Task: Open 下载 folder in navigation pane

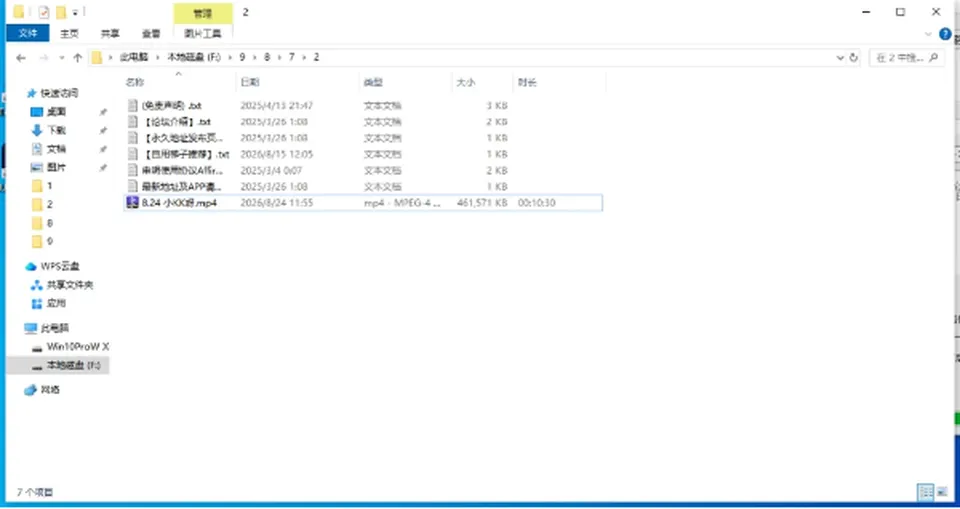Action: coord(56,130)
